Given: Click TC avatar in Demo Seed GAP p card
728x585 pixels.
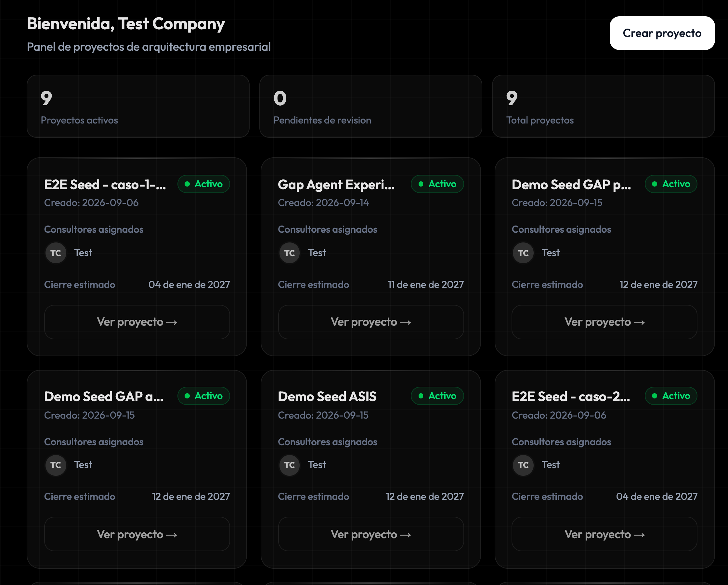Looking at the screenshot, I should (x=523, y=253).
